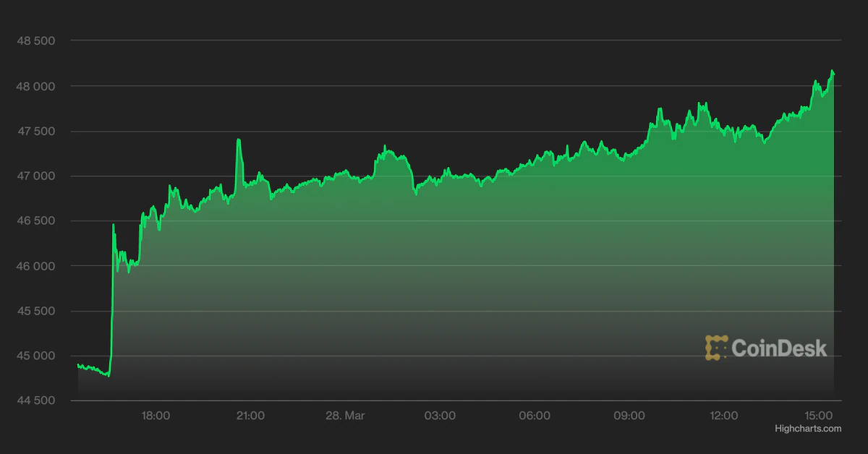Click the 12:00 time axis label
The width and height of the screenshot is (868, 454).
[724, 416]
